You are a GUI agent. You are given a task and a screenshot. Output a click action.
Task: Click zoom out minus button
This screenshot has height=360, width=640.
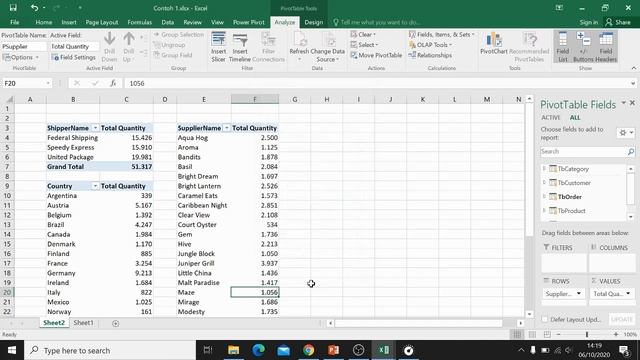pyautogui.click(x=558, y=334)
